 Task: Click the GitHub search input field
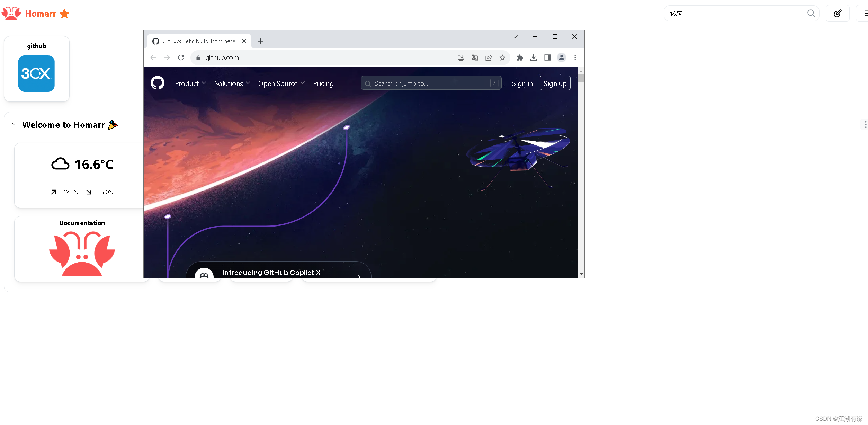click(431, 83)
